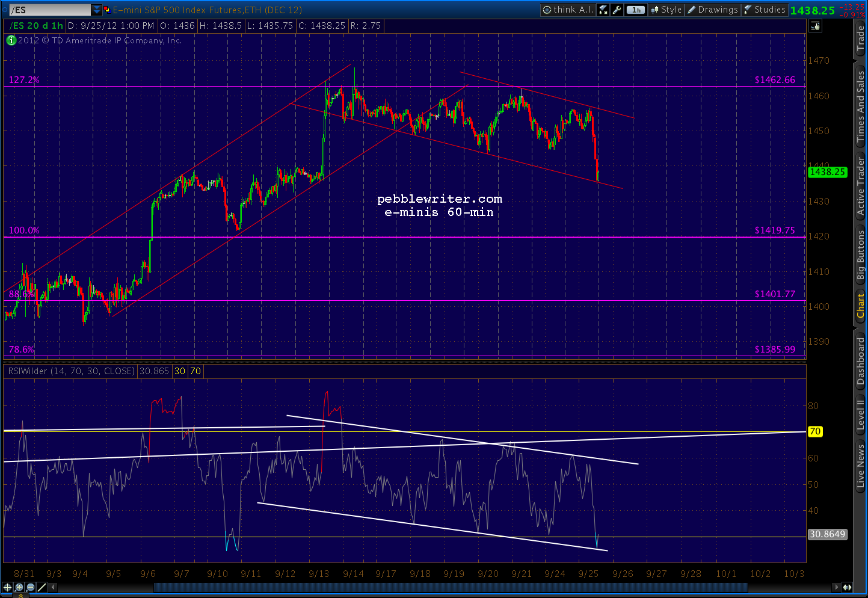Open the Big Buttons side tab

click(x=861, y=256)
